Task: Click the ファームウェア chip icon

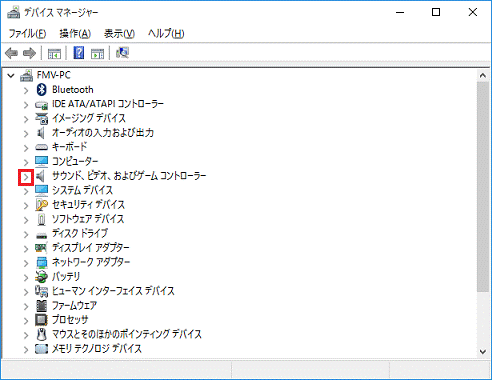Action: (41, 306)
